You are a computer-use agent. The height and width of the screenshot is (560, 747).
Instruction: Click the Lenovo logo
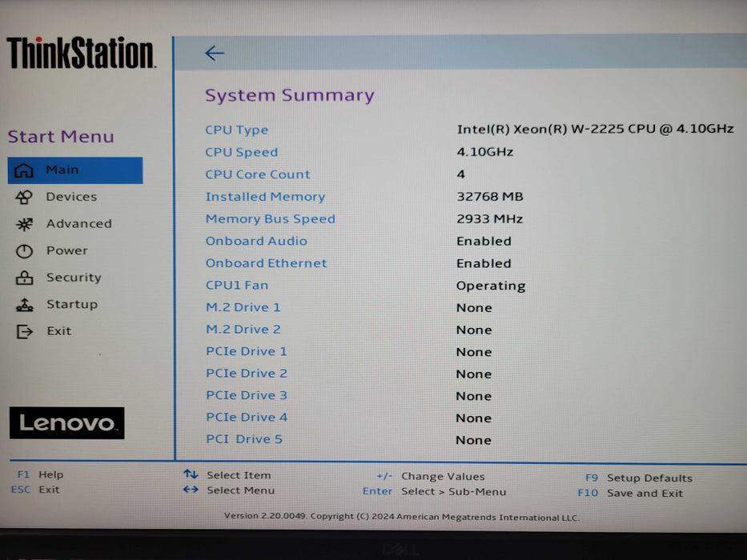click(x=66, y=423)
